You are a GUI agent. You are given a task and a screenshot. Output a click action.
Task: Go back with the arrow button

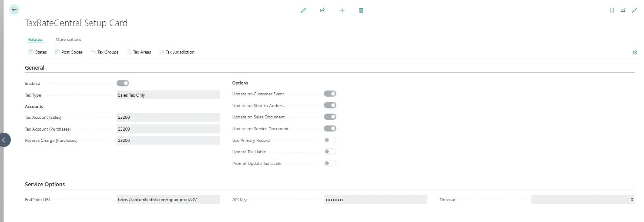[x=14, y=9]
